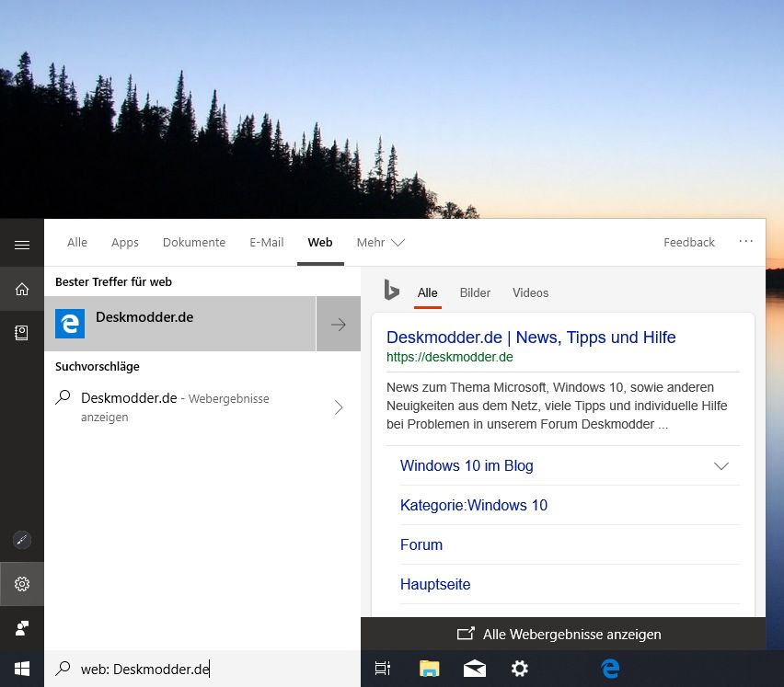Open Settings gear on the taskbar
784x687 pixels.
click(x=520, y=669)
